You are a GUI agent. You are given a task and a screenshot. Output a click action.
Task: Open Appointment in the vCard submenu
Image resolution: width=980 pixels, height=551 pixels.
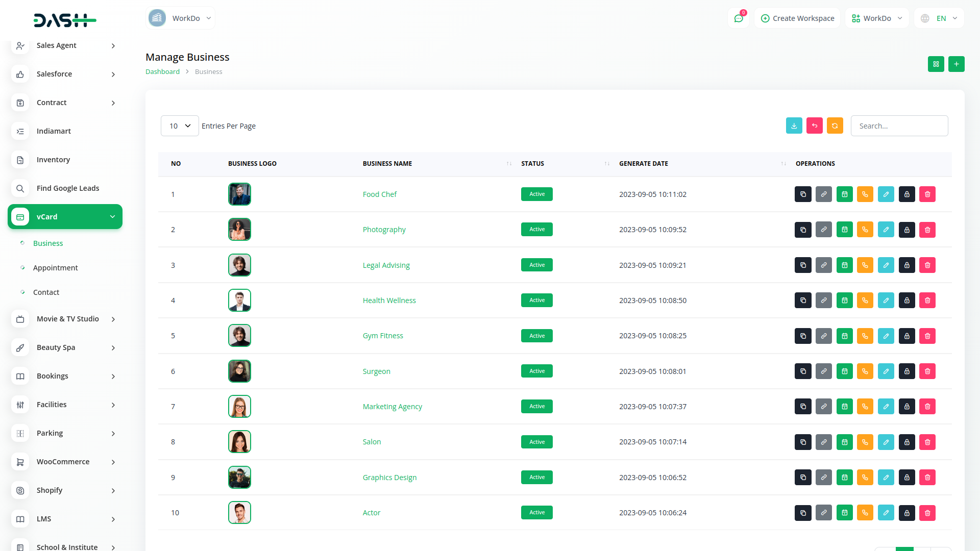(55, 268)
